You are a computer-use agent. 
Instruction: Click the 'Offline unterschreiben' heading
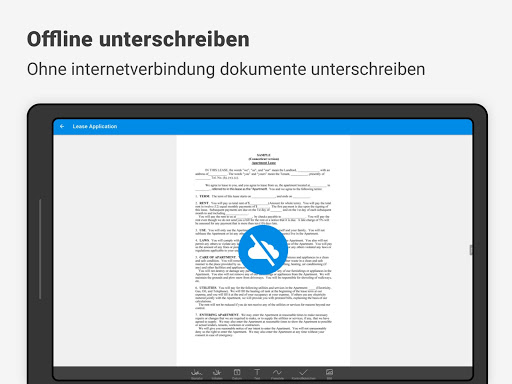click(x=138, y=39)
